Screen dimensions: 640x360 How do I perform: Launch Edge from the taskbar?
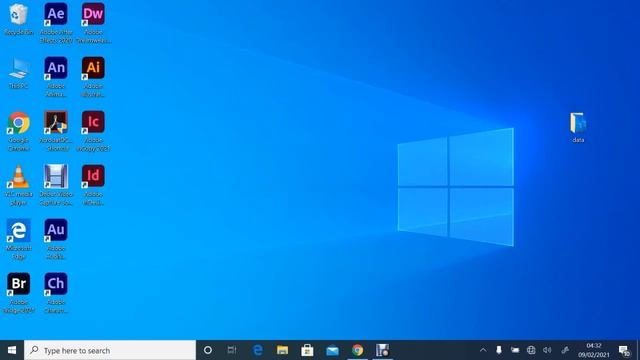pos(258,350)
